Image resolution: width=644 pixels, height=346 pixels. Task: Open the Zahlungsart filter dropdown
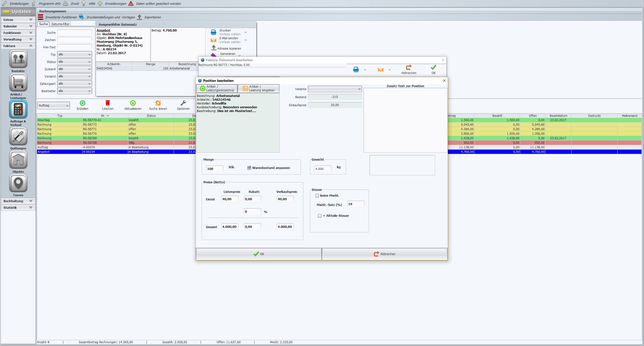75,84
